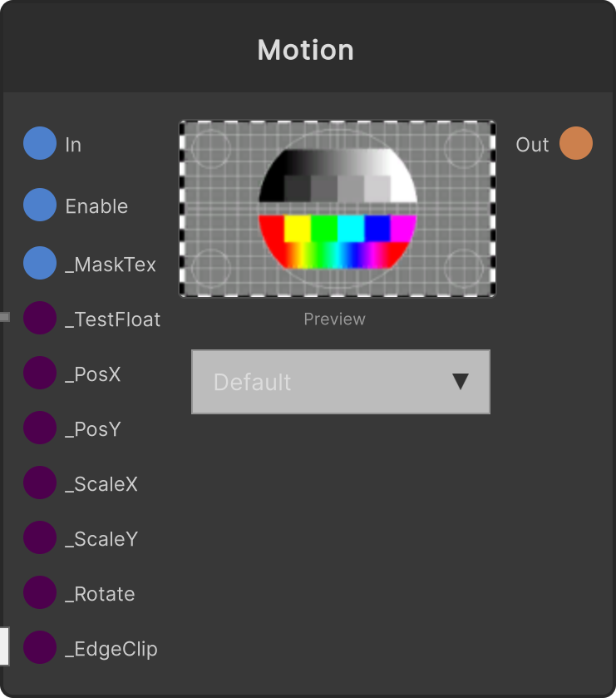Click the blue Enable input port
This screenshot has height=698, width=616.
40,205
